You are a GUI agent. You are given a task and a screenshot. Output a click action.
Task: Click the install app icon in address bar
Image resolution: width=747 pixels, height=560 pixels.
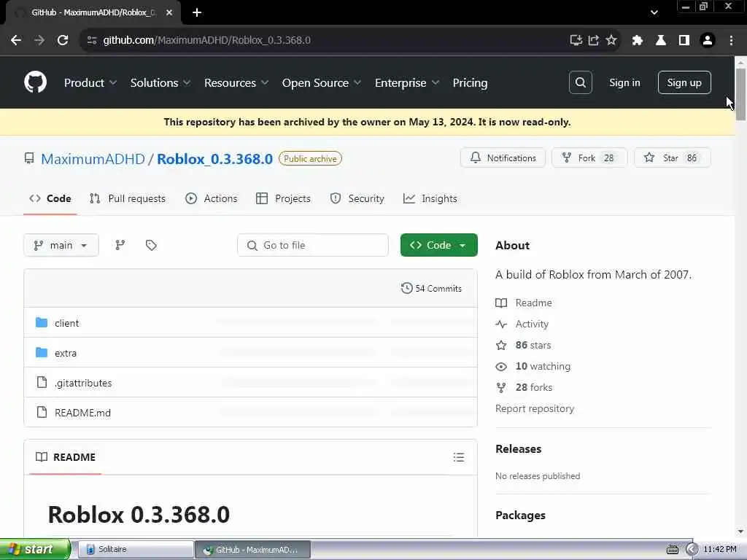pyautogui.click(x=576, y=40)
